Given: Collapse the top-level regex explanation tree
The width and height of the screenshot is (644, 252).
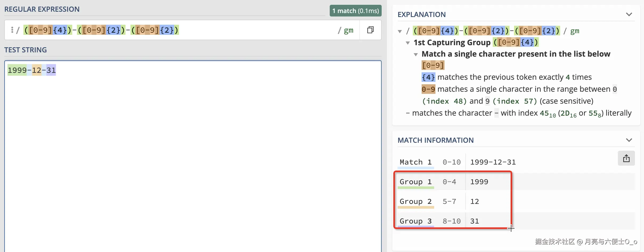Looking at the screenshot, I should tap(400, 31).
